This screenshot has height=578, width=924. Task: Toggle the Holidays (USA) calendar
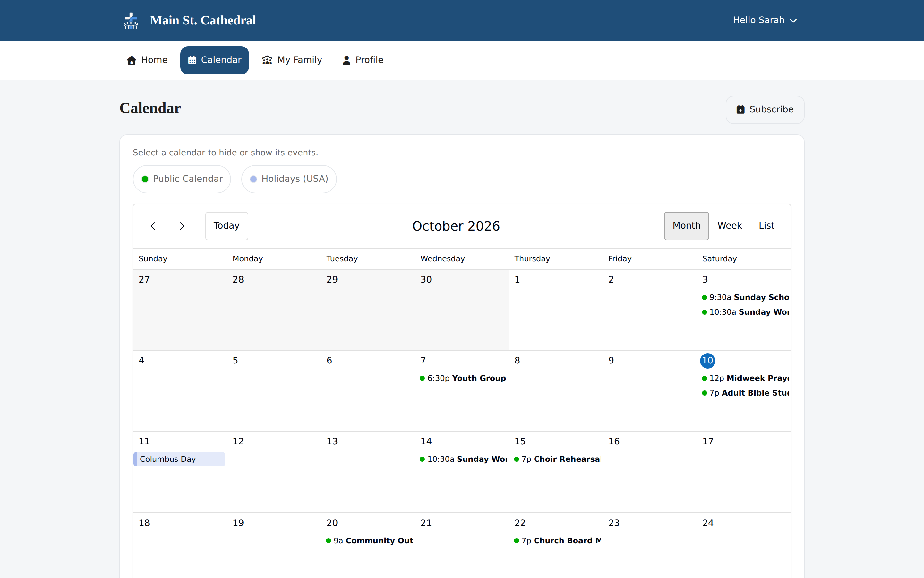coord(289,179)
